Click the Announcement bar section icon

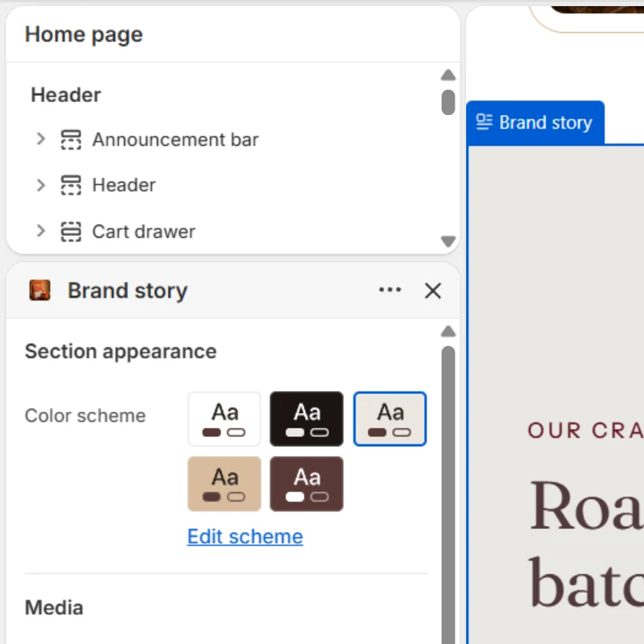71,140
